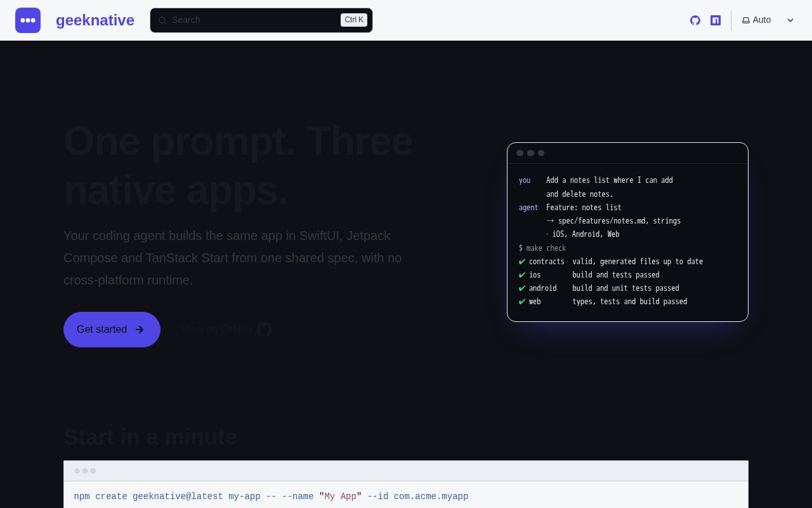Click the line "Add a notes list where I can add"

(x=610, y=180)
